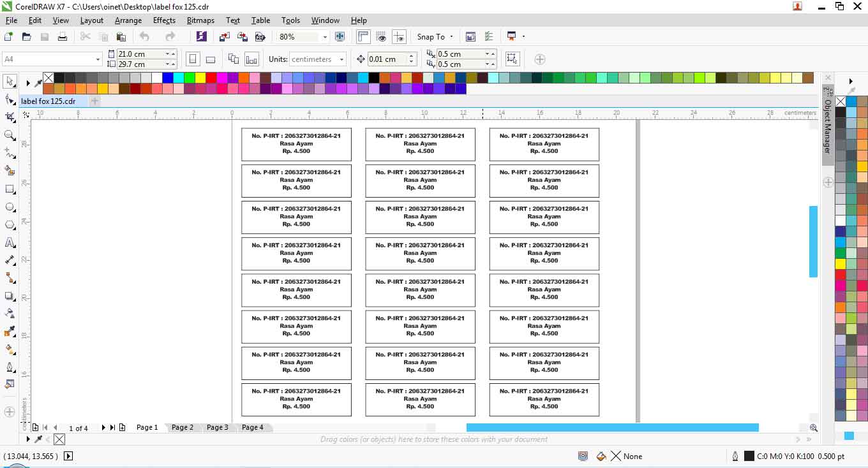
Task: Select the Text tool
Action: point(10,242)
